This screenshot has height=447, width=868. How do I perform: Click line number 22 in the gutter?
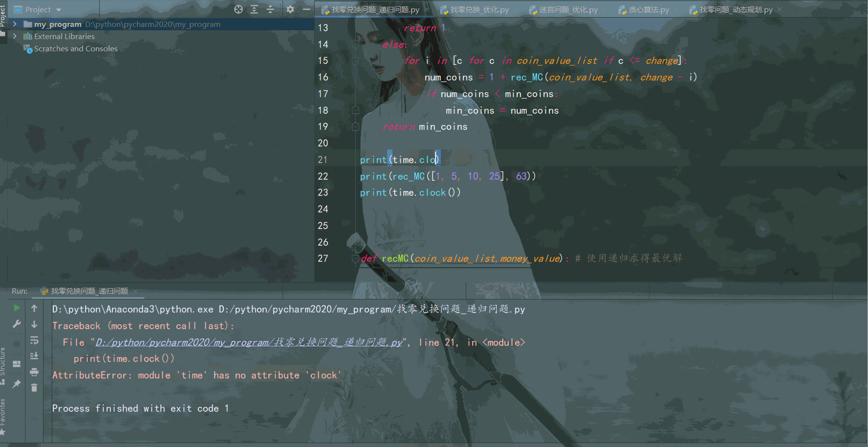tap(323, 176)
